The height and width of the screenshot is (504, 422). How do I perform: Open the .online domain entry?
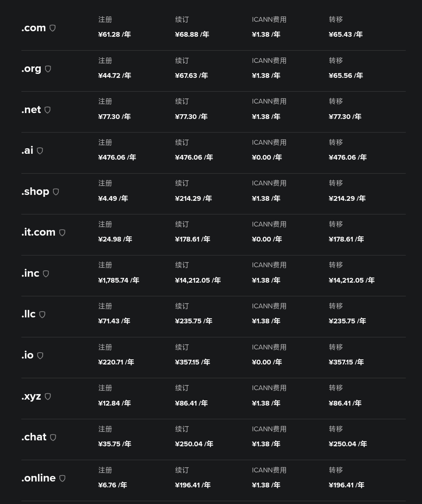pos(38,478)
